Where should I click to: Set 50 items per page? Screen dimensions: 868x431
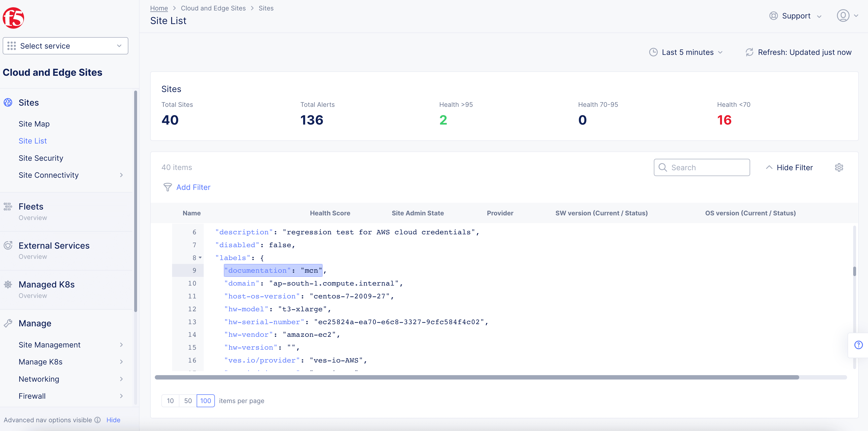point(188,401)
